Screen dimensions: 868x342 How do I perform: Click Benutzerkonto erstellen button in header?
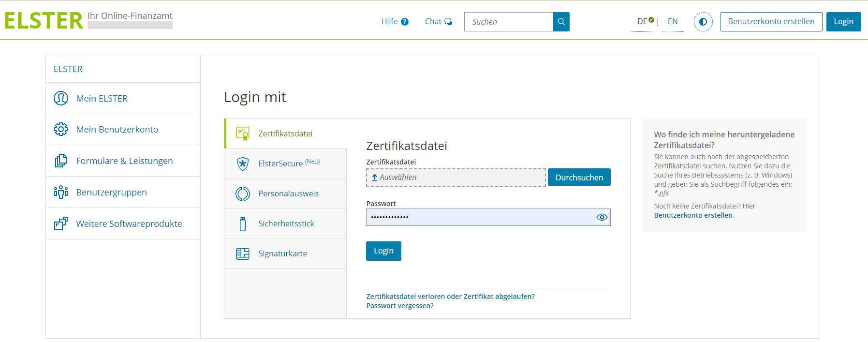point(771,22)
